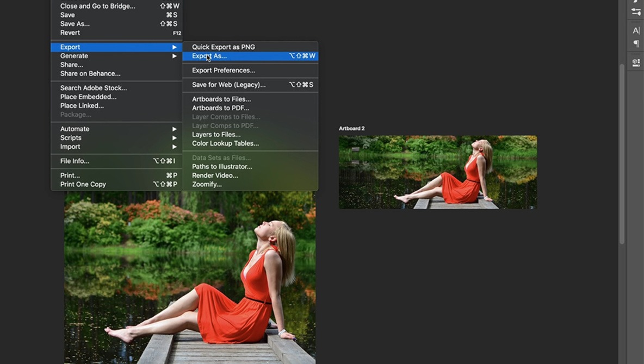Viewport: 644px width, 364px height.
Task: Expand the Import submenu arrow
Action: (x=175, y=147)
